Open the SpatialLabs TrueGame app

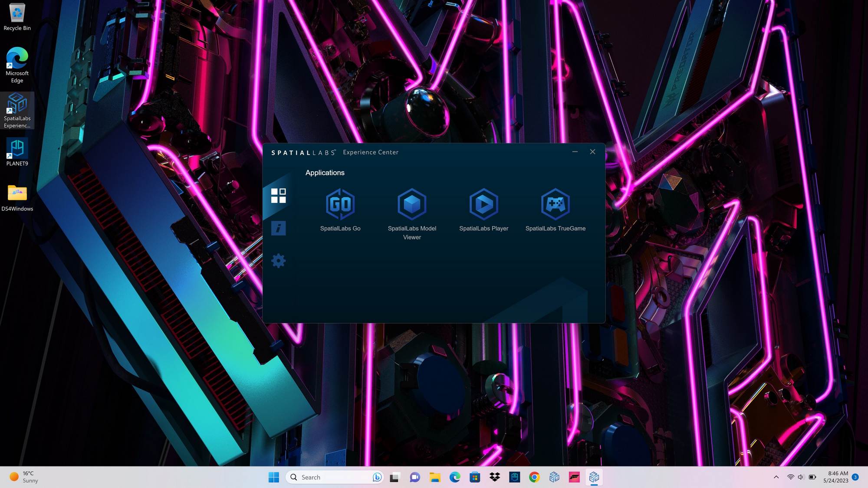pyautogui.click(x=555, y=204)
